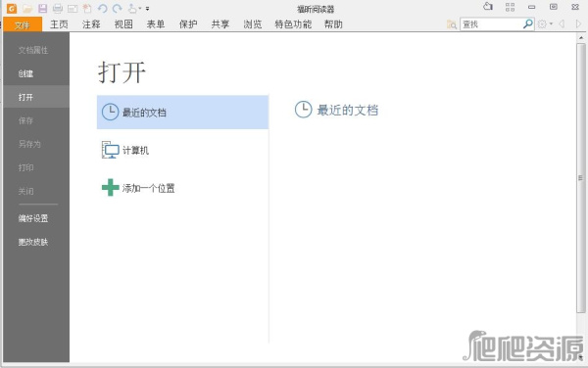This screenshot has width=588, height=368.
Task: Click the purple save disk icon
Action: point(43,8)
